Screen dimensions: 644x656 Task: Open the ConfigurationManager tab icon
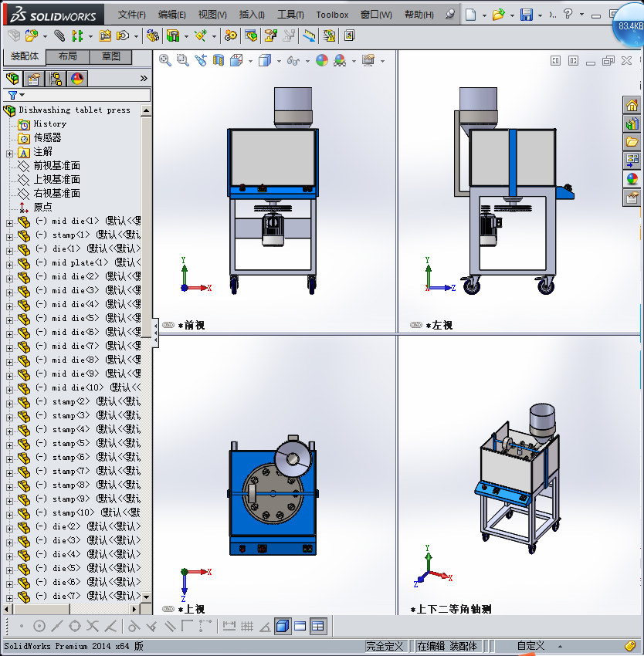56,78
